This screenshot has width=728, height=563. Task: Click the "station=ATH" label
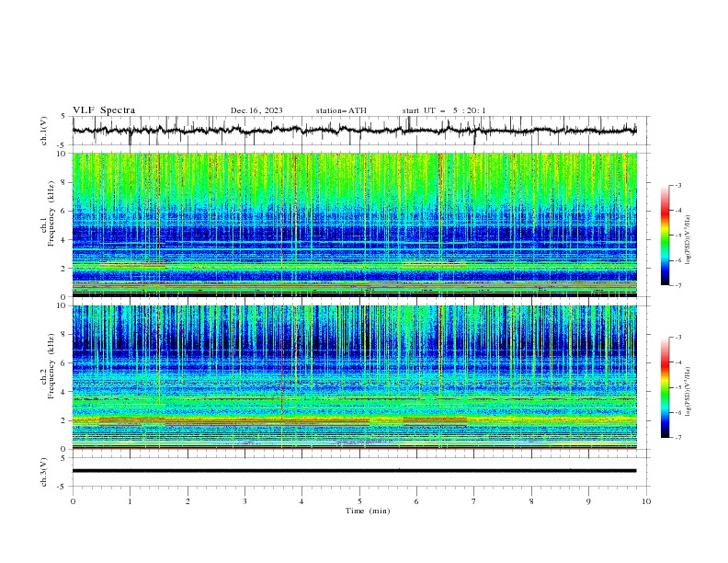(x=341, y=110)
